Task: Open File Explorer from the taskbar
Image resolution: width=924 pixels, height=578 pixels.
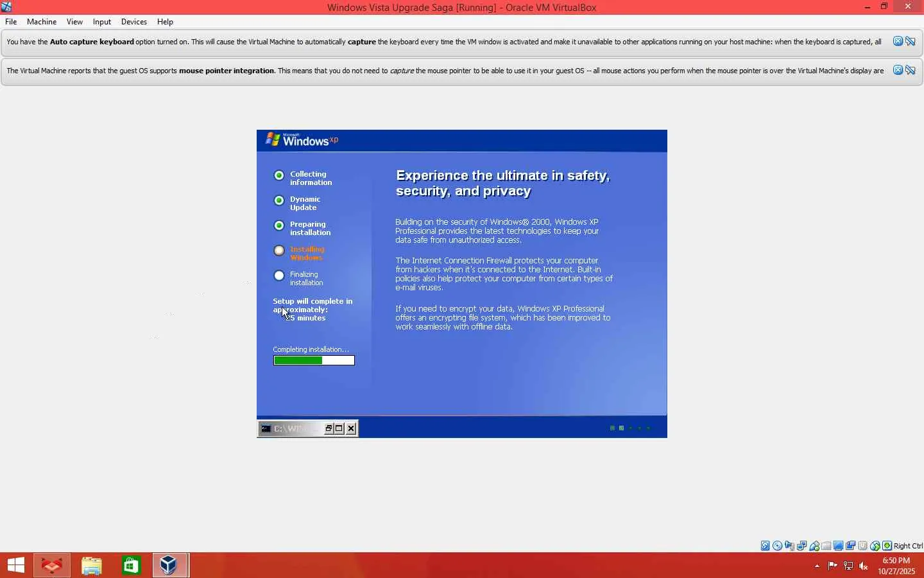Action: (x=92, y=565)
